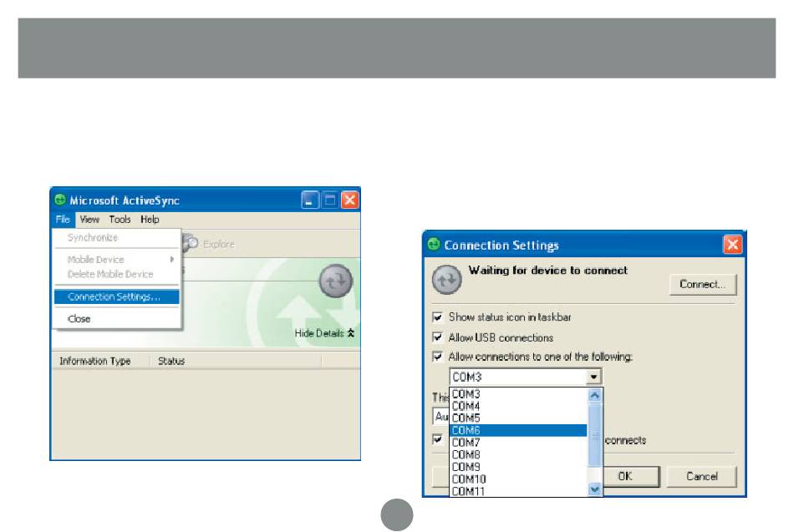Screen dimensions: 794x532
Task: Select COM3 in the dropdown list
Action: pyautogui.click(x=518, y=394)
